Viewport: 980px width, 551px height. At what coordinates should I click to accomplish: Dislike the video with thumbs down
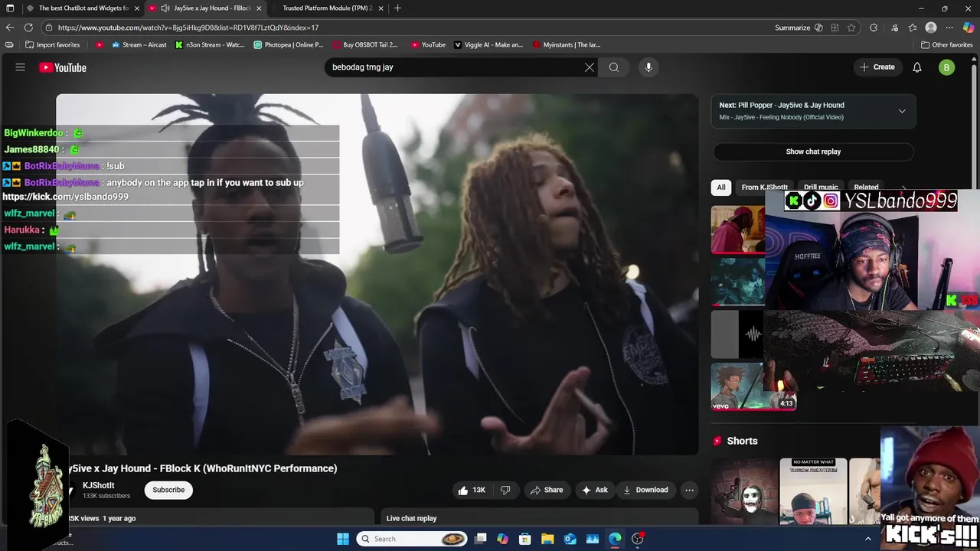click(505, 490)
